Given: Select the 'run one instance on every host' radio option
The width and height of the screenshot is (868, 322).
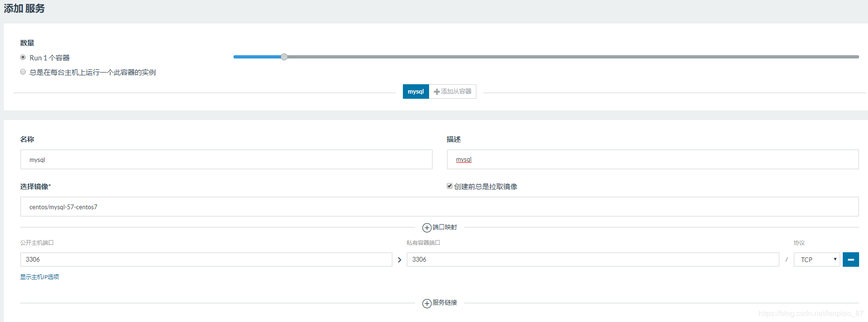Looking at the screenshot, I should click(x=23, y=72).
